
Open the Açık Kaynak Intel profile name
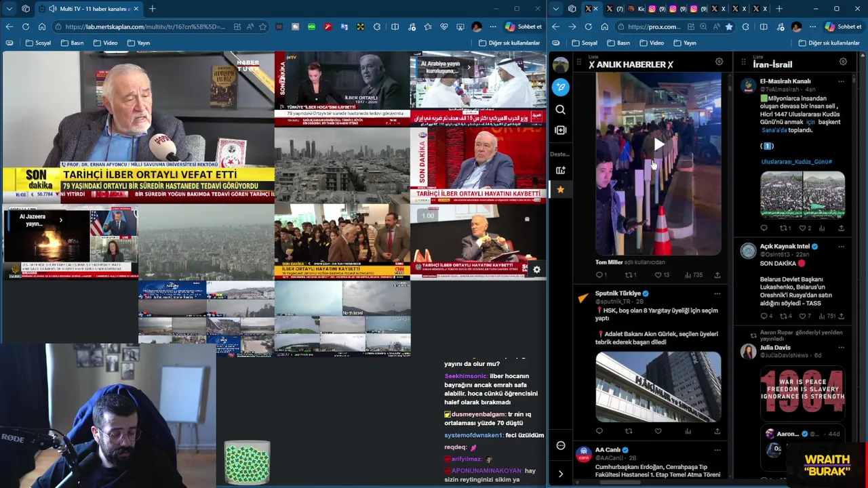click(x=785, y=247)
